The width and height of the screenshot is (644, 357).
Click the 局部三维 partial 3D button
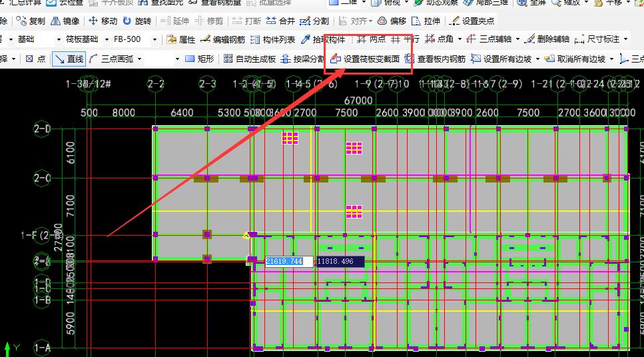coord(487,3)
